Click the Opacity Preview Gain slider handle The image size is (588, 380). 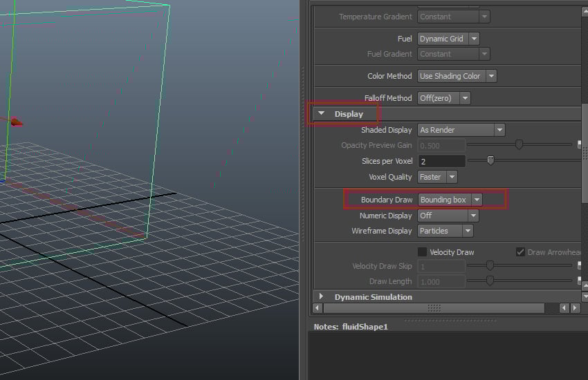pyautogui.click(x=519, y=144)
